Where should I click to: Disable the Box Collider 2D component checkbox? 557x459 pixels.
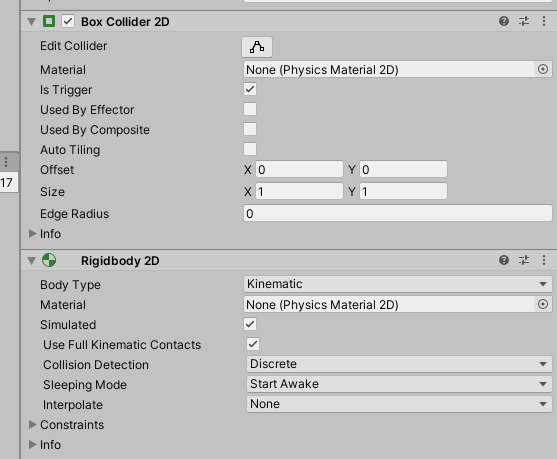(x=68, y=21)
